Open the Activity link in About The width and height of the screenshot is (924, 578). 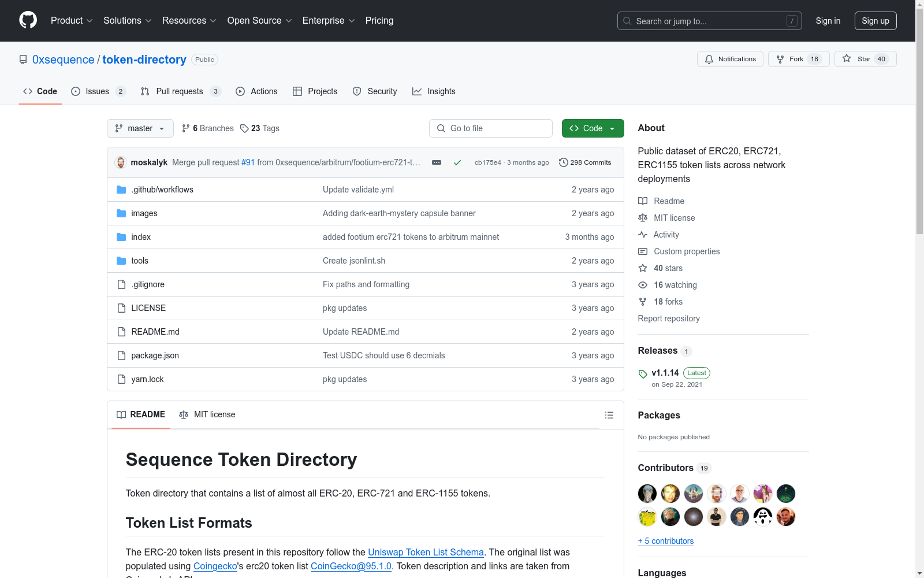(658, 235)
